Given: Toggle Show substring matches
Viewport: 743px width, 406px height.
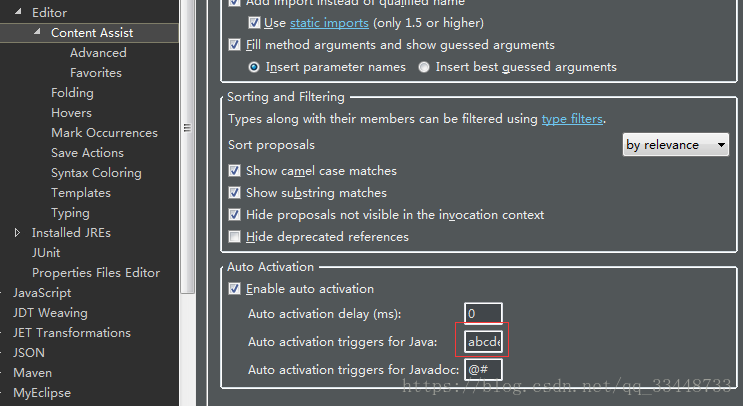Looking at the screenshot, I should pyautogui.click(x=235, y=193).
